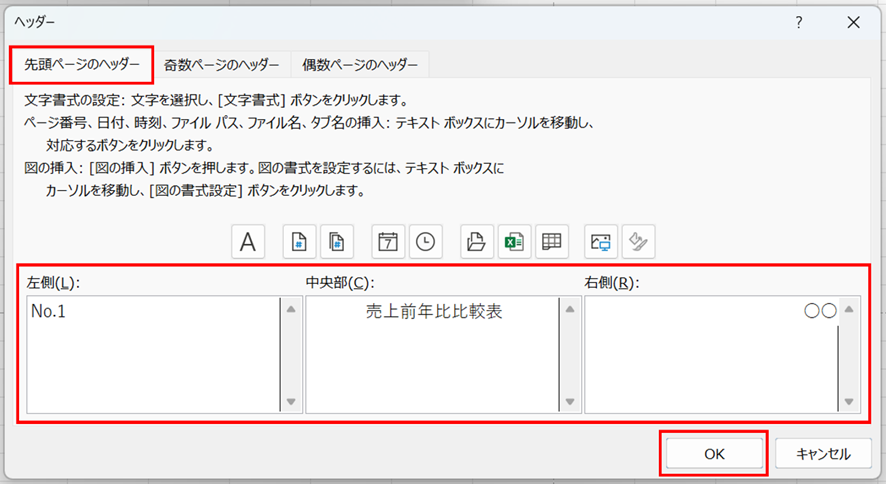Screen dimensions: 886x484
Task: Open help with the question mark
Action: (798, 21)
